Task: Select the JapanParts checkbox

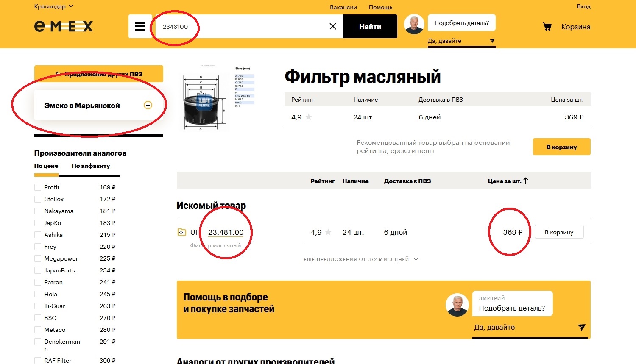Action: click(38, 270)
